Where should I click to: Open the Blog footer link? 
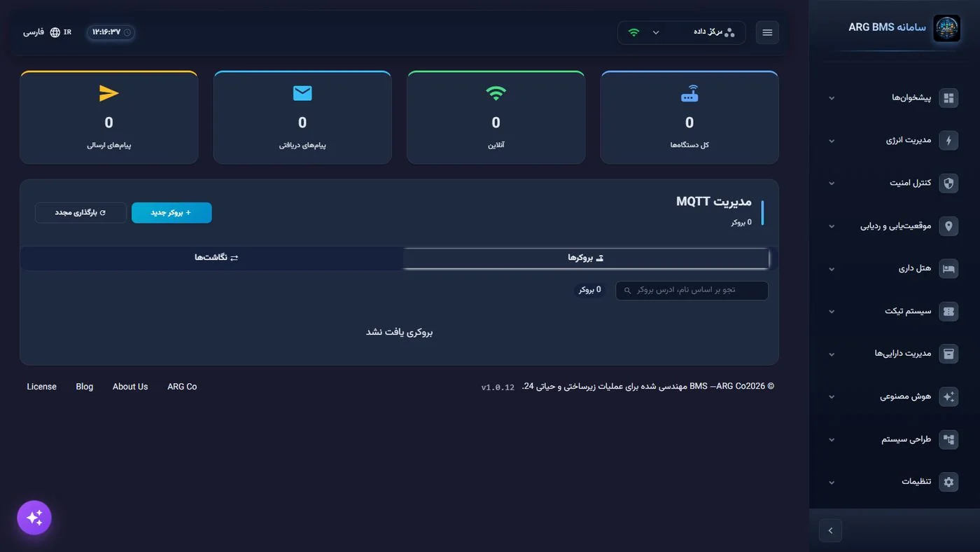(85, 387)
